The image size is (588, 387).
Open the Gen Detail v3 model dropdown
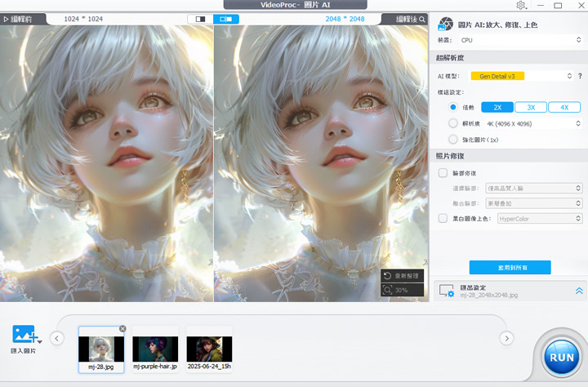522,76
